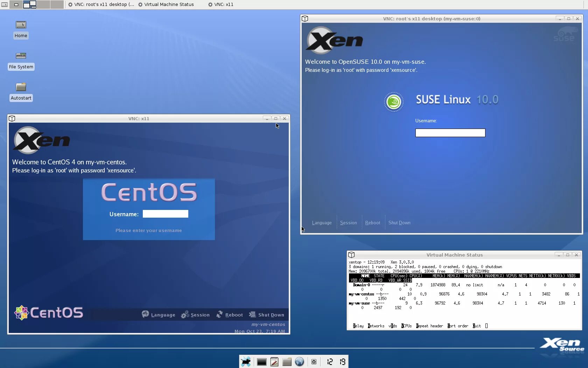Open window menu icon of SUSE VNC window
The image size is (588, 368).
coord(305,19)
